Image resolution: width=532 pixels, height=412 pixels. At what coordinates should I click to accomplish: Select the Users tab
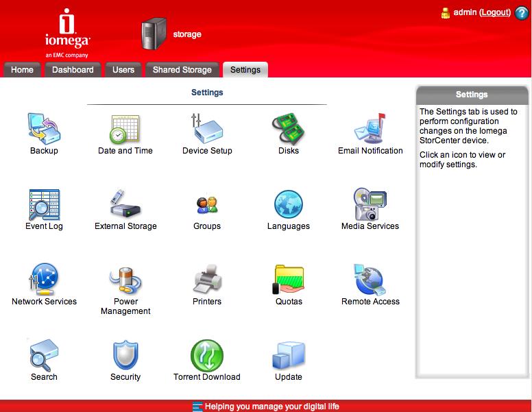123,70
